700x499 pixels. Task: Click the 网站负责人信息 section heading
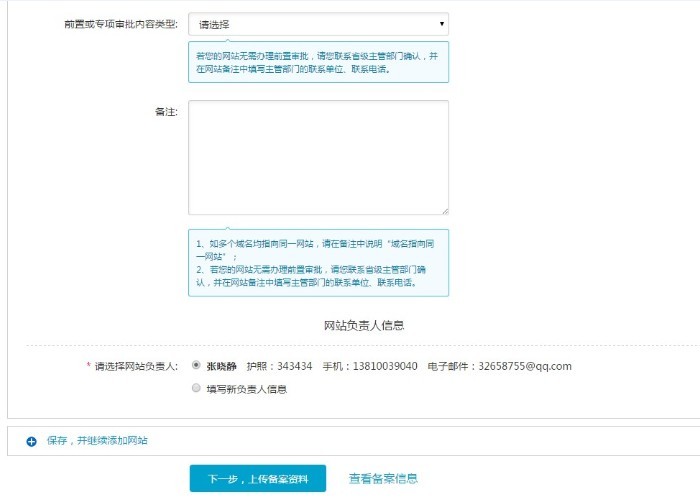pos(364,326)
